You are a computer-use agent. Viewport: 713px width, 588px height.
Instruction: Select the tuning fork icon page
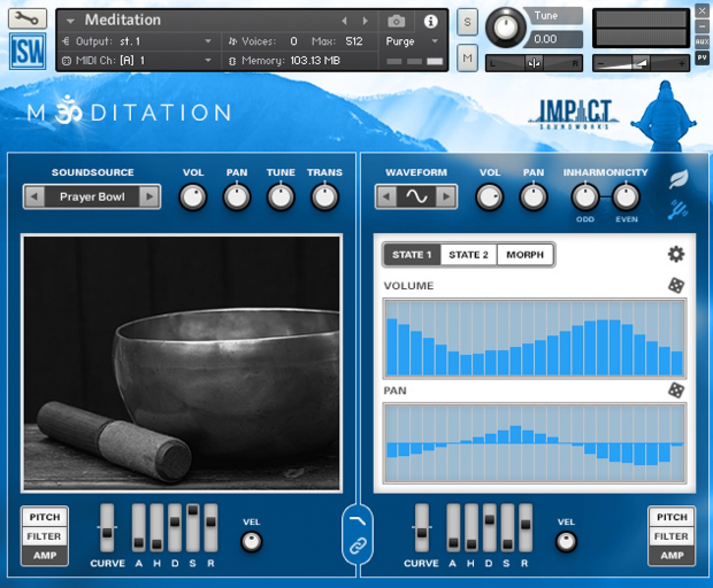point(678,209)
